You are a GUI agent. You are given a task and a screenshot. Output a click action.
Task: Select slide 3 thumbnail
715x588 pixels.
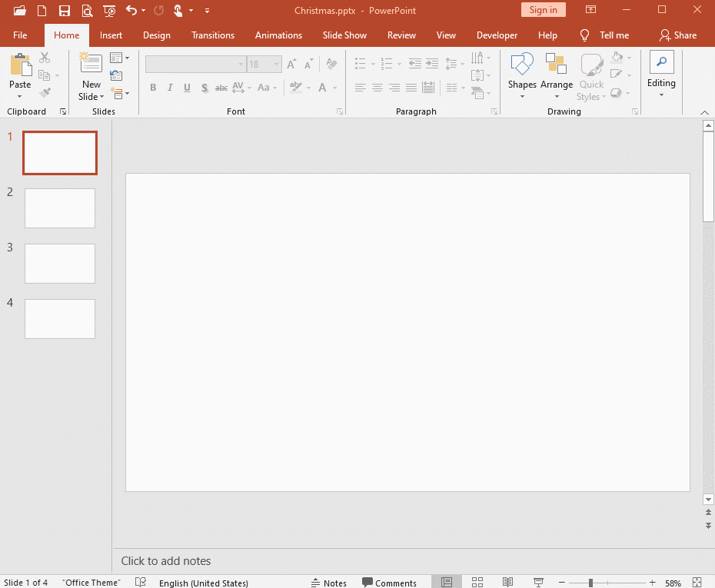coord(60,264)
